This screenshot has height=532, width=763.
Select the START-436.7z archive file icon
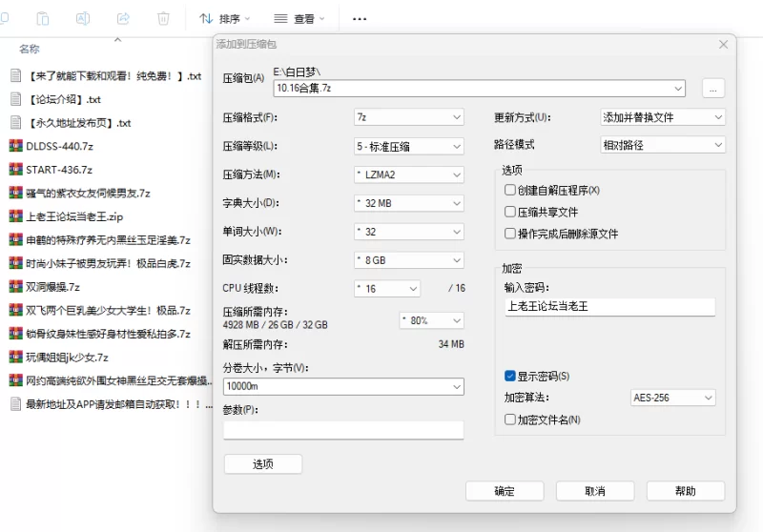(x=15, y=170)
